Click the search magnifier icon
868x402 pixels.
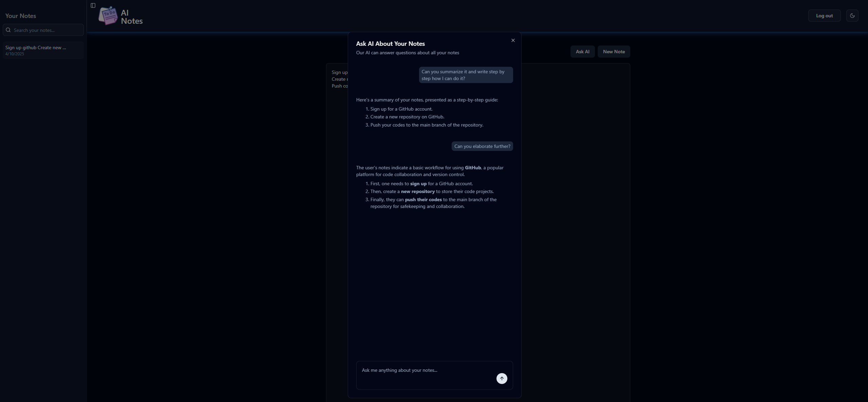tap(8, 30)
